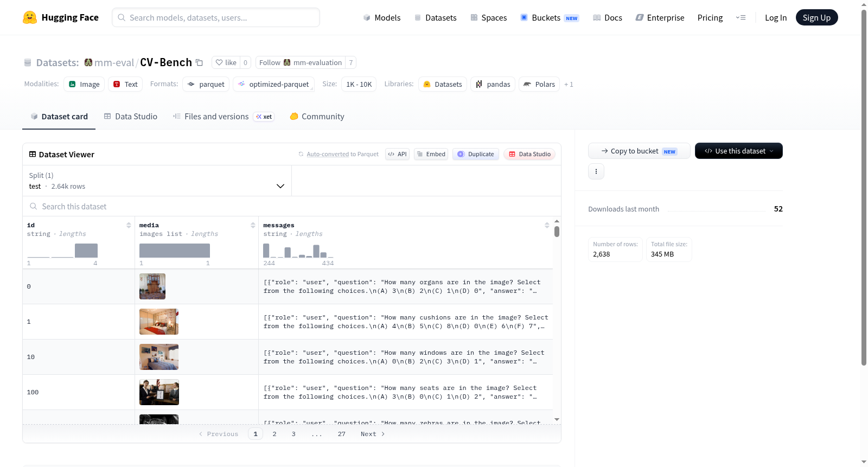Click sort arrows on the media column
The width and height of the screenshot is (868, 467).
click(253, 225)
